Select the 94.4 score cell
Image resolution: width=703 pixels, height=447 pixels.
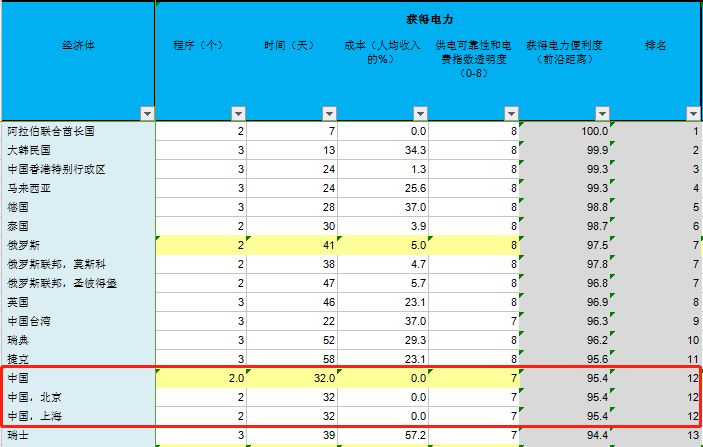pos(564,435)
